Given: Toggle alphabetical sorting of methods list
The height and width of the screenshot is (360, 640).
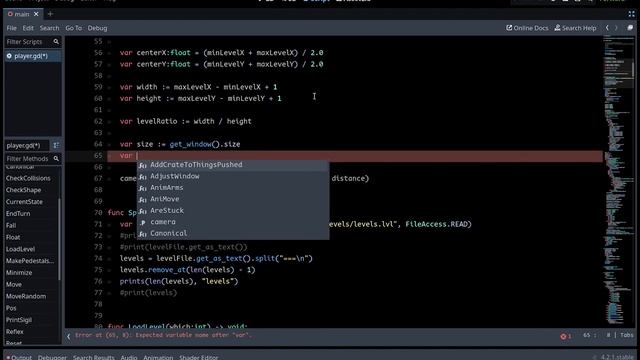Looking at the screenshot, I should [x=56, y=145].
